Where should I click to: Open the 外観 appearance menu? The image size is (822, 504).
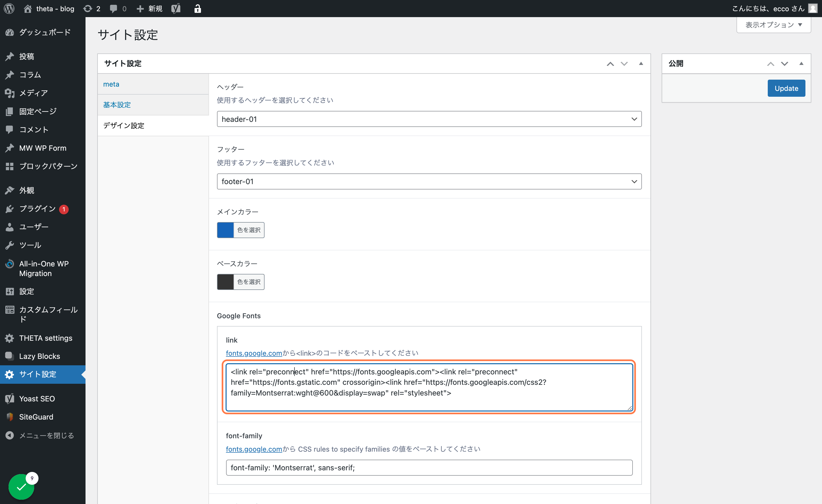[x=43, y=190]
